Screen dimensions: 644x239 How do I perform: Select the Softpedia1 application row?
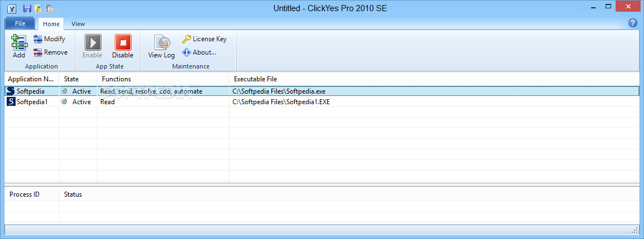[x=322, y=102]
